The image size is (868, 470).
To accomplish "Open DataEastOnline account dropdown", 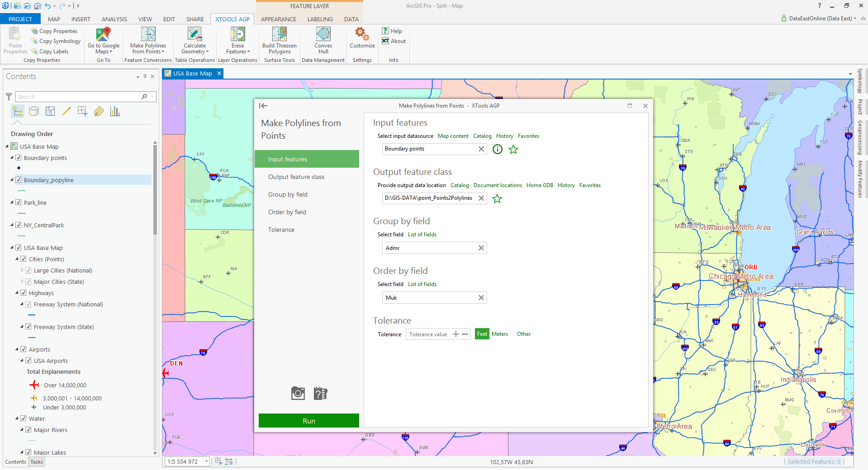I will 855,19.
